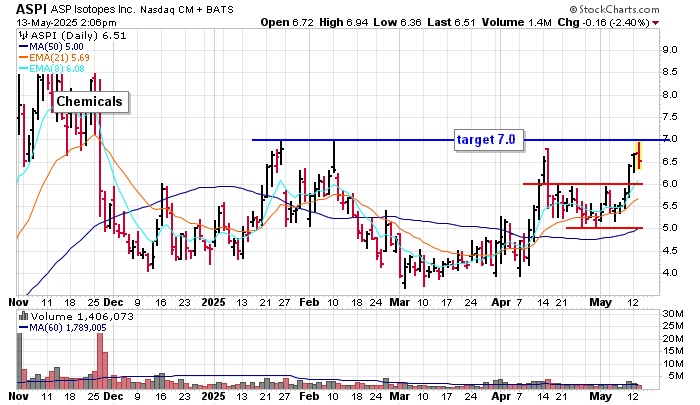This screenshot has width=700, height=405.
Task: Click the 6.5 price axis label
Action: pyautogui.click(x=669, y=162)
